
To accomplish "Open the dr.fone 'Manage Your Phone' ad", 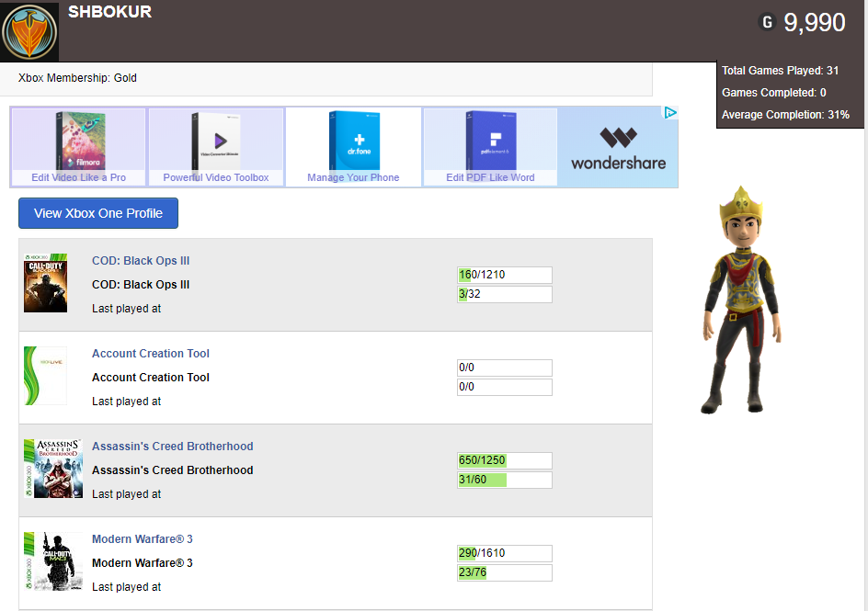I will [x=353, y=146].
